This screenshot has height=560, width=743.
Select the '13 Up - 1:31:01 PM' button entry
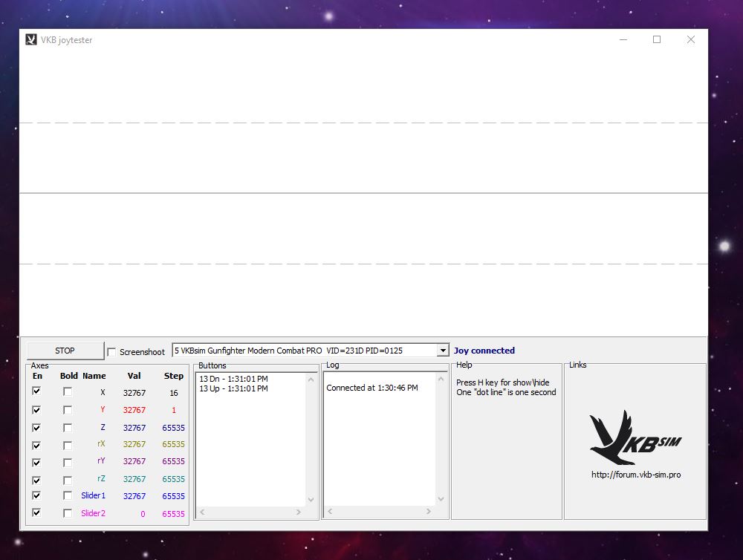click(233, 388)
